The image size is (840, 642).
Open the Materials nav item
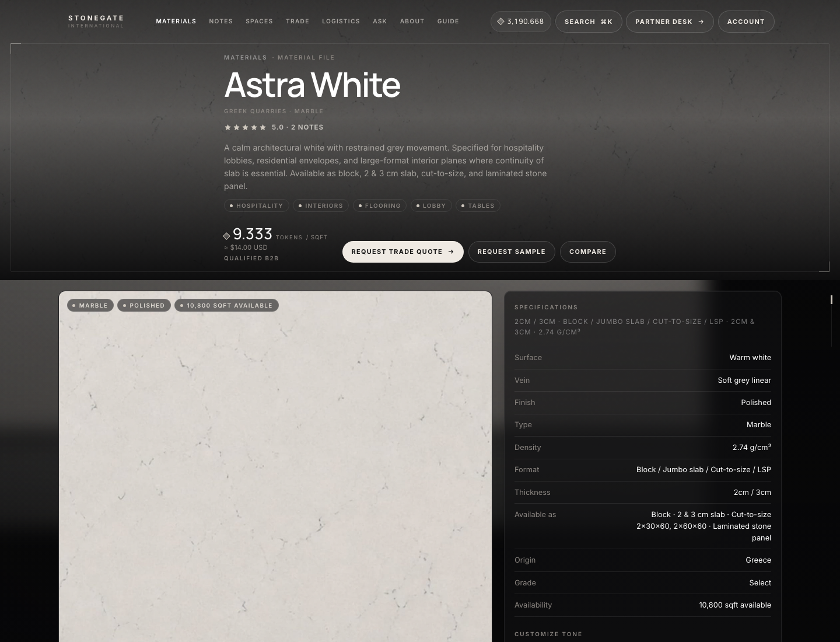click(x=176, y=22)
